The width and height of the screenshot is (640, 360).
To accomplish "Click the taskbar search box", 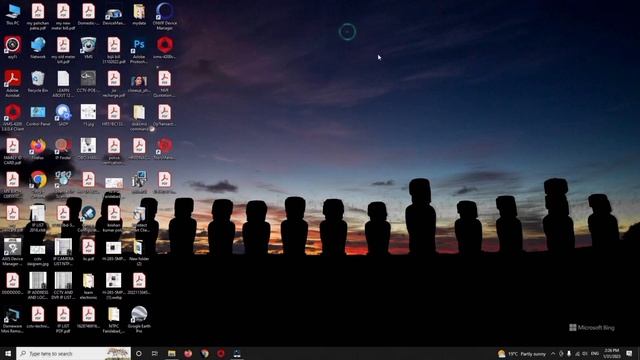I will point(73,353).
